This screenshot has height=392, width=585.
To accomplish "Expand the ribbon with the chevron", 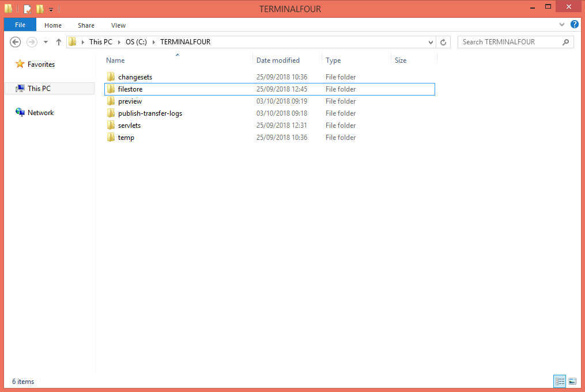I will pos(561,25).
